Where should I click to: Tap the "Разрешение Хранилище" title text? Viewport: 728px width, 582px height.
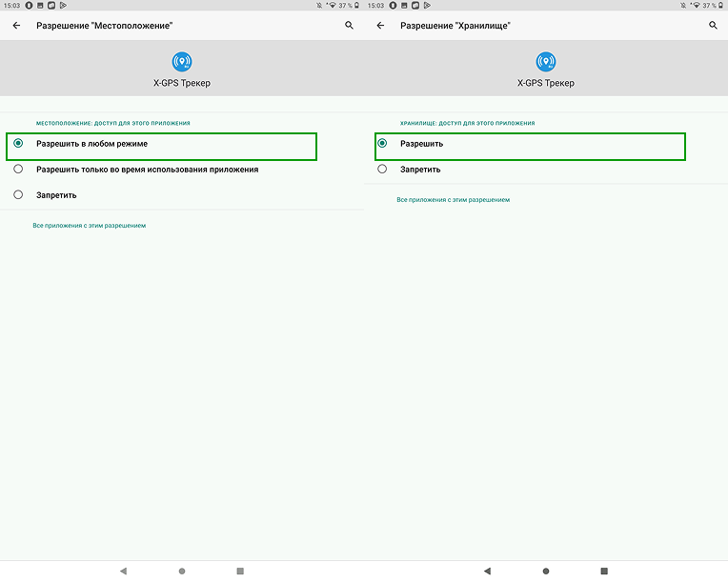pyautogui.click(x=455, y=26)
